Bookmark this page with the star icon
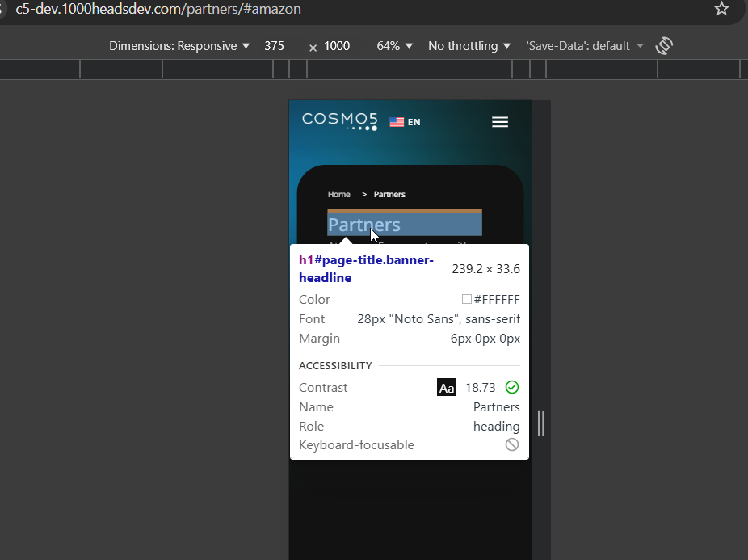 tap(721, 9)
